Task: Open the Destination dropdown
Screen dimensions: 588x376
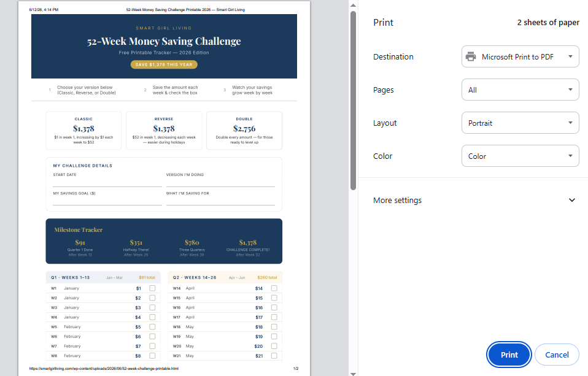Action: pyautogui.click(x=520, y=56)
